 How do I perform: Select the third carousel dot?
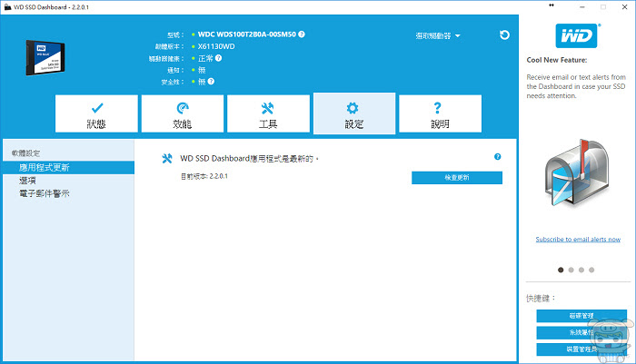pos(581,270)
